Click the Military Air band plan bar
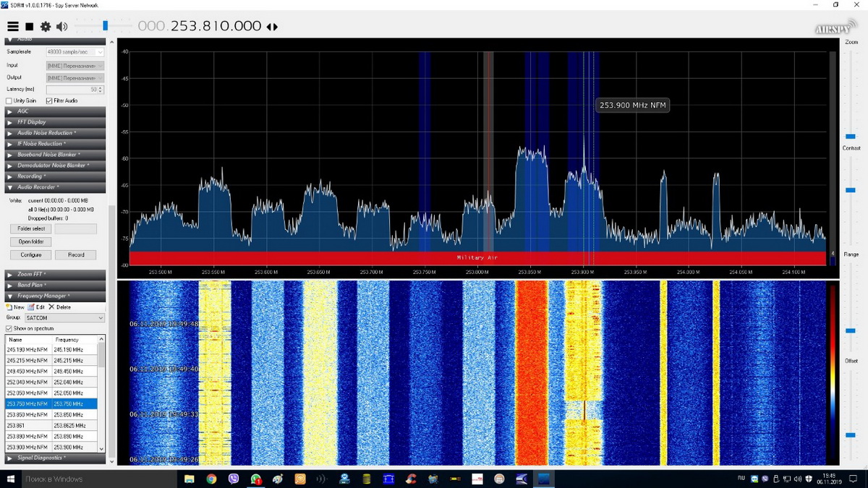 tap(477, 258)
